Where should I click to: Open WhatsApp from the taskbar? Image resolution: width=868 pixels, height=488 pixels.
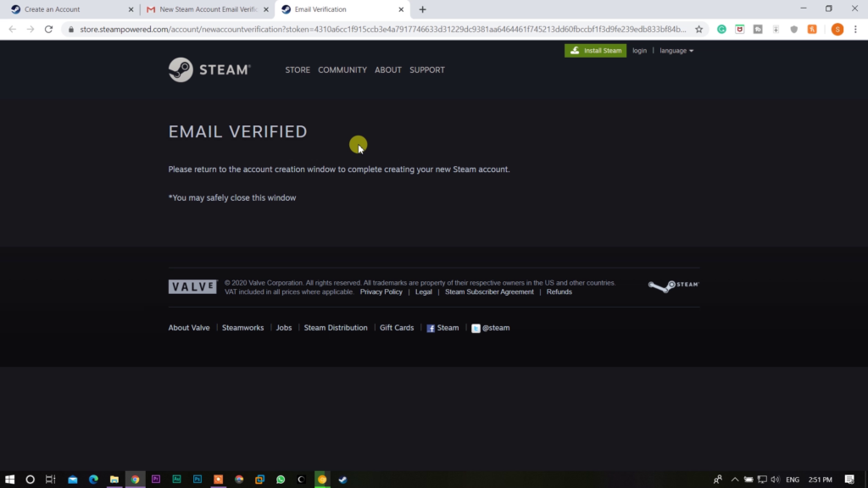coord(281,480)
